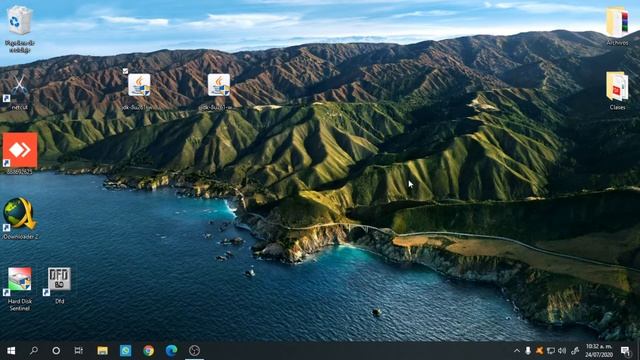640x360 pixels.
Task: Open the notification Action Center
Action: click(x=625, y=351)
